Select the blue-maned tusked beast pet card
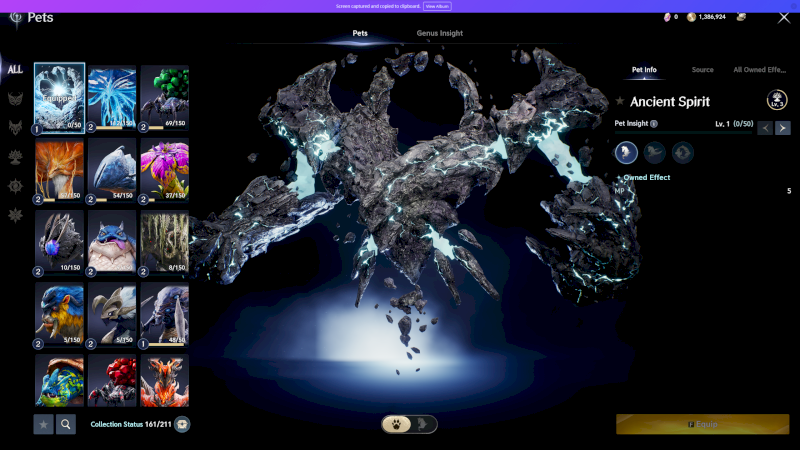This screenshot has height=450, width=800. [x=59, y=315]
